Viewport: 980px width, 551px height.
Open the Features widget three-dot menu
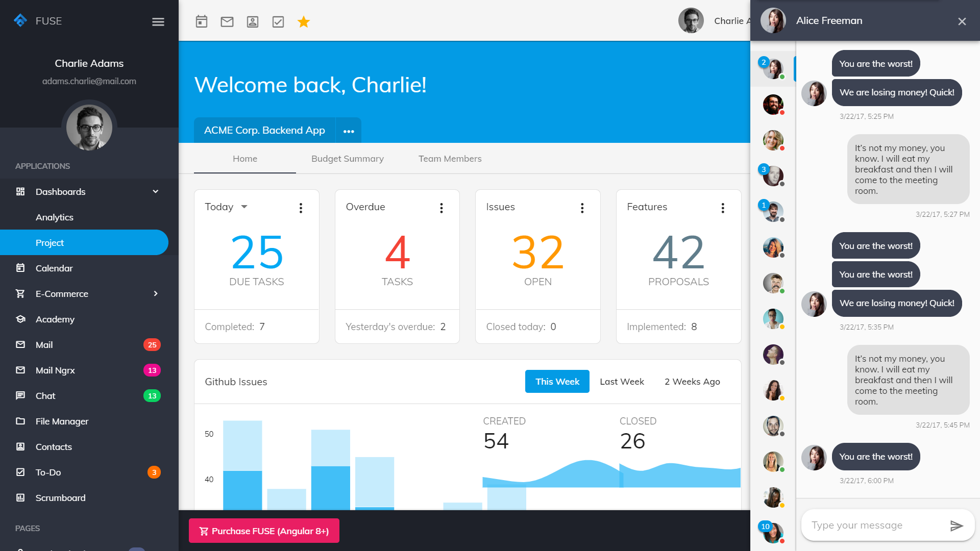point(723,208)
